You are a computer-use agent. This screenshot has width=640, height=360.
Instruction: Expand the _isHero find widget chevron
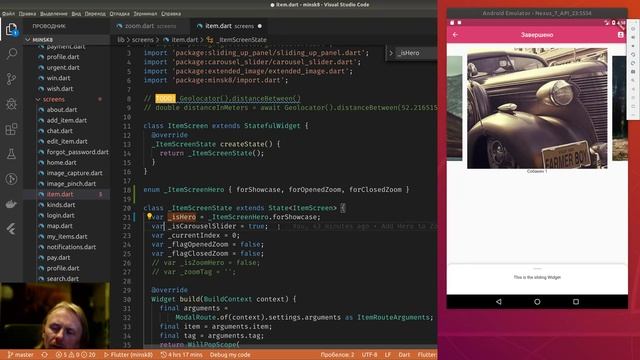point(391,53)
